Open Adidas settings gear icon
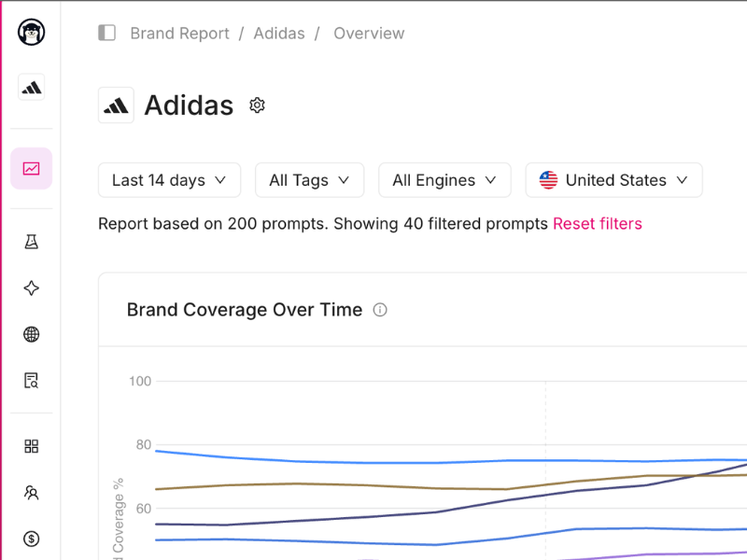 click(258, 105)
